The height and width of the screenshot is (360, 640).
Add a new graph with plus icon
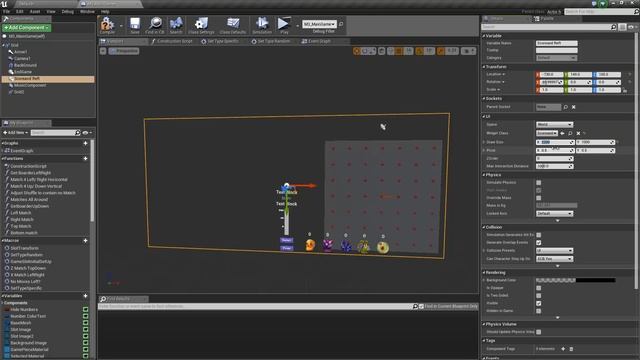coord(85,143)
